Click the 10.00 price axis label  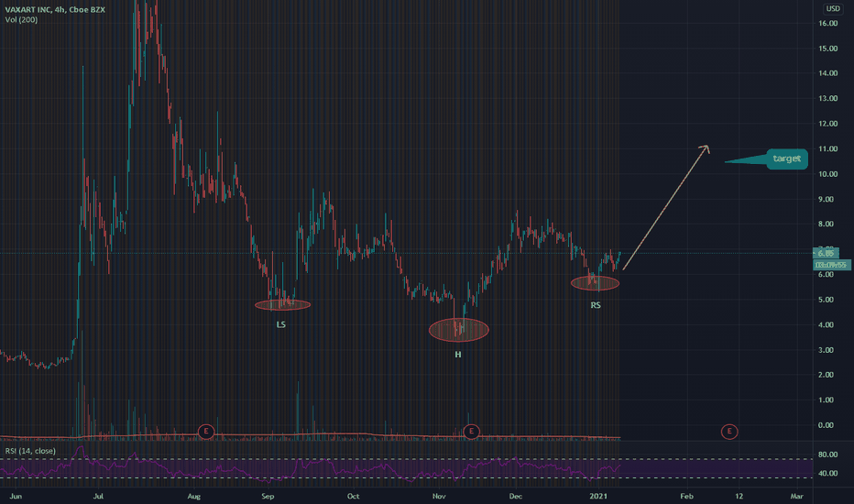point(827,174)
